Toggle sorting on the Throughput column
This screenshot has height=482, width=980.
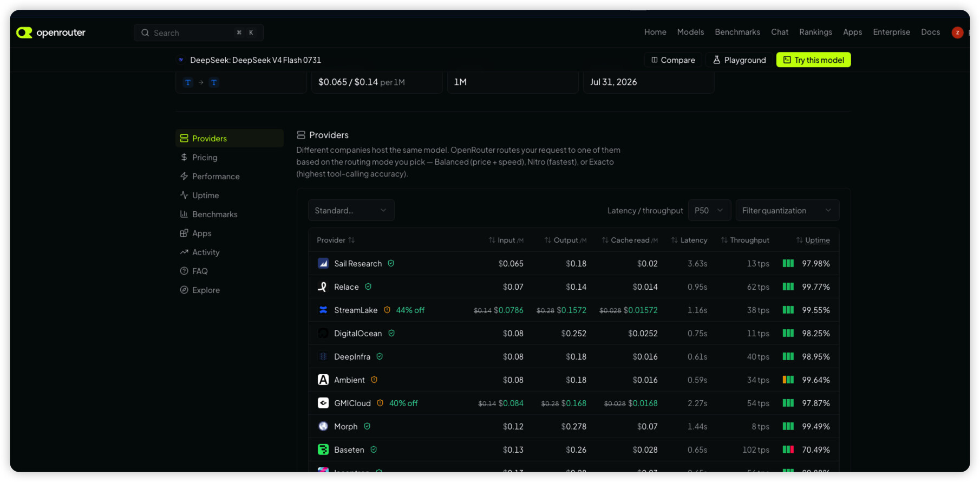pos(745,240)
